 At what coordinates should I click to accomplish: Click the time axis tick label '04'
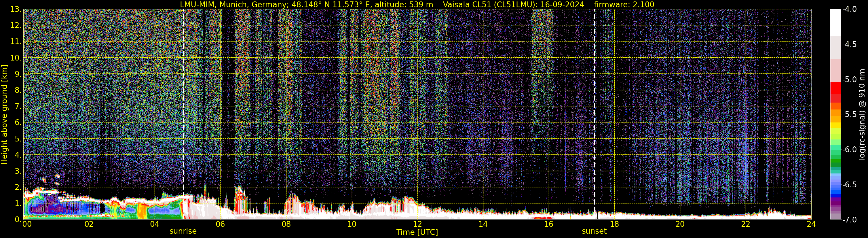click(154, 224)
